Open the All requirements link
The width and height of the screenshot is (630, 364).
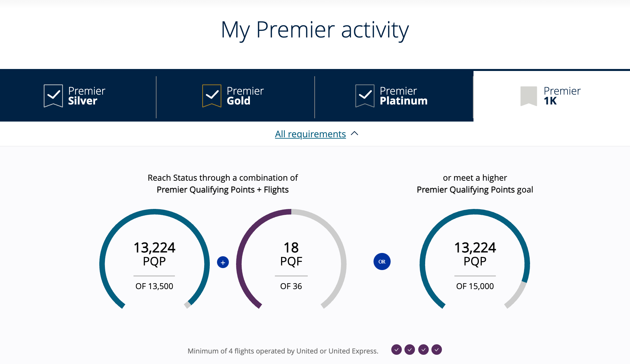click(310, 134)
